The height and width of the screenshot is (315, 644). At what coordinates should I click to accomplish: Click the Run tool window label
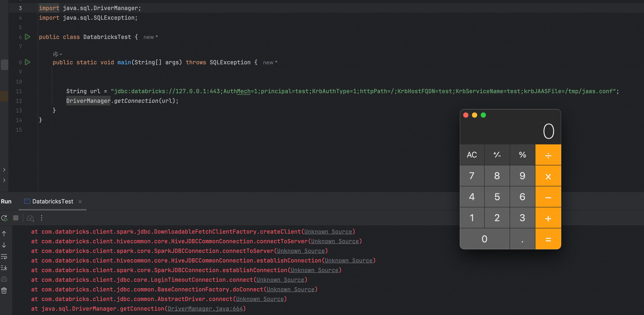coord(6,201)
